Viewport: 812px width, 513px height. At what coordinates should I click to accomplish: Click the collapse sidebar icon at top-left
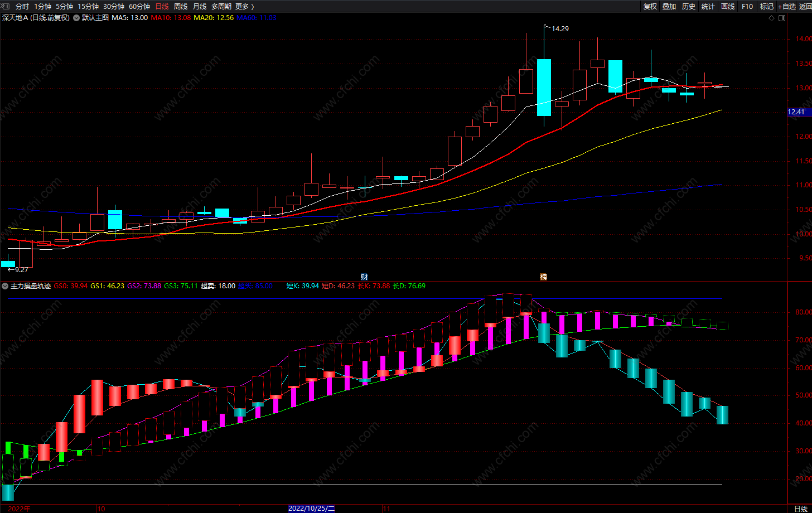click(5, 6)
